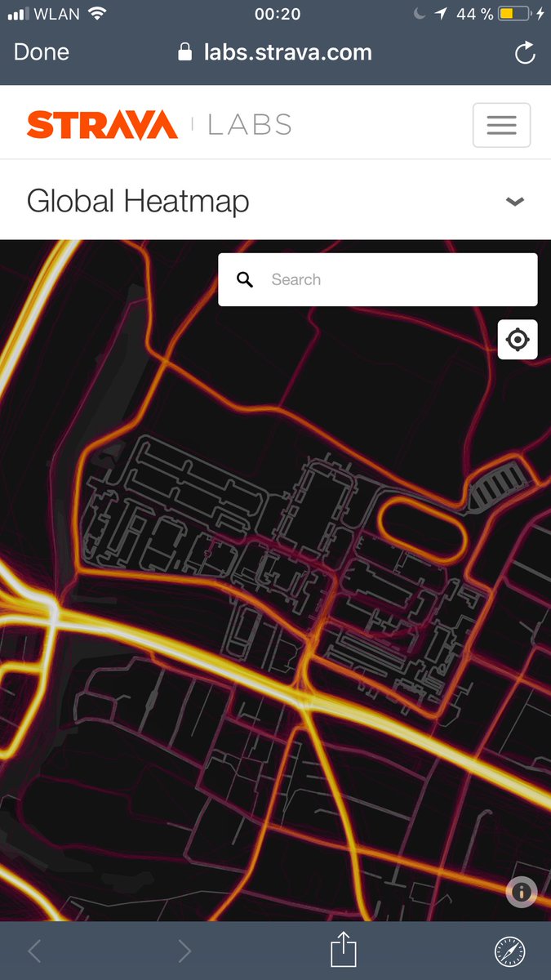Tap the battery indicator in status bar

coord(514,14)
